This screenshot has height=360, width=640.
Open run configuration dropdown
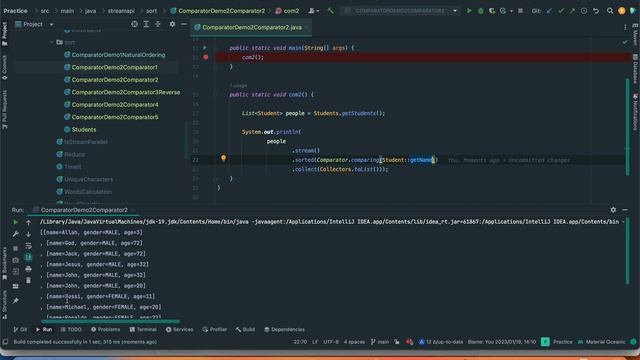[x=455, y=11]
